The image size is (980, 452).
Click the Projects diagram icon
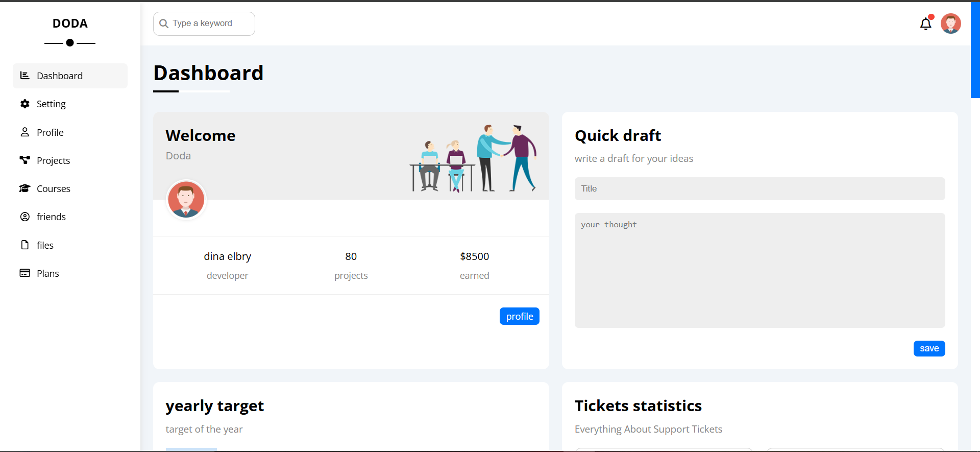[x=24, y=160]
